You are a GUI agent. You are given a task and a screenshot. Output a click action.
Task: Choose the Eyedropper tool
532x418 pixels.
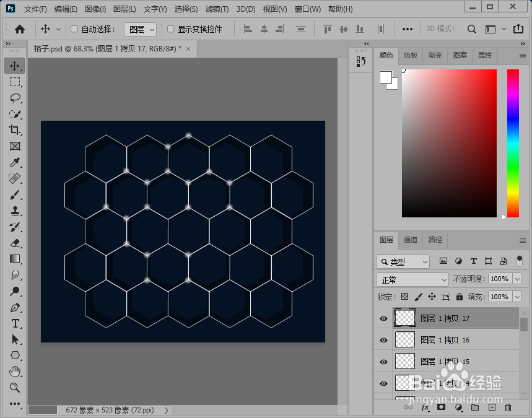coord(15,162)
